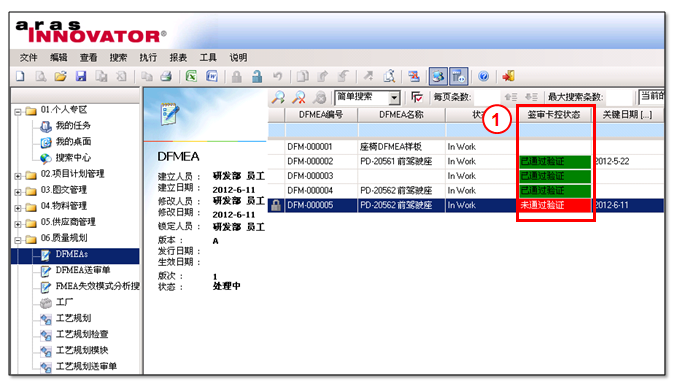673x383 pixels.
Task: Click the Undo arrow toolbar icon
Action: (278, 76)
